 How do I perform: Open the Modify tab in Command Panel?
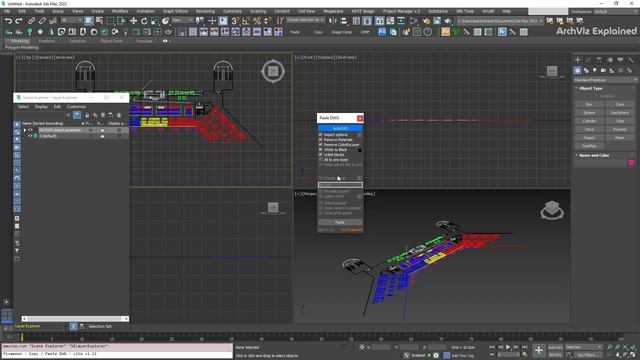tap(588, 60)
